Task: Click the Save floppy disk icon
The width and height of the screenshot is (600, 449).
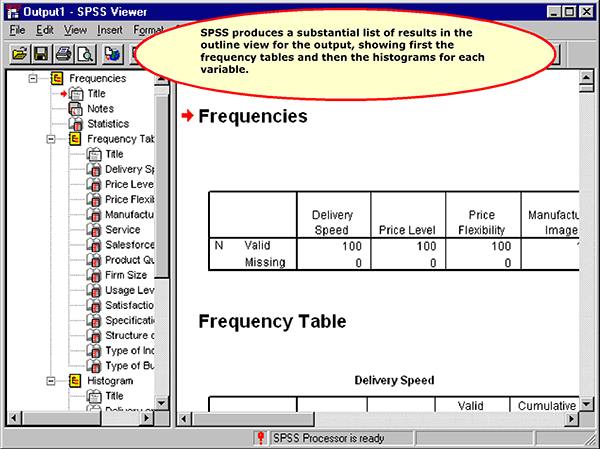Action: [41, 54]
